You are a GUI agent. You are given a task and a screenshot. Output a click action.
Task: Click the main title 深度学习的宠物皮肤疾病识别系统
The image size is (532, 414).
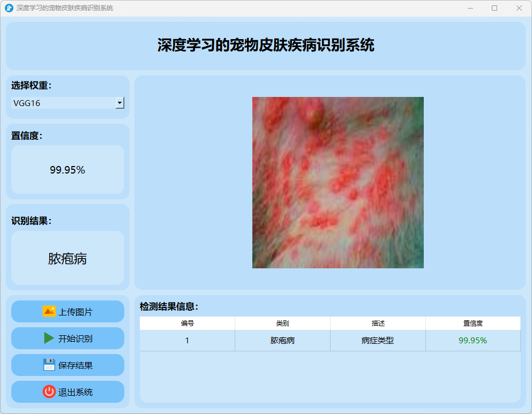click(x=266, y=45)
